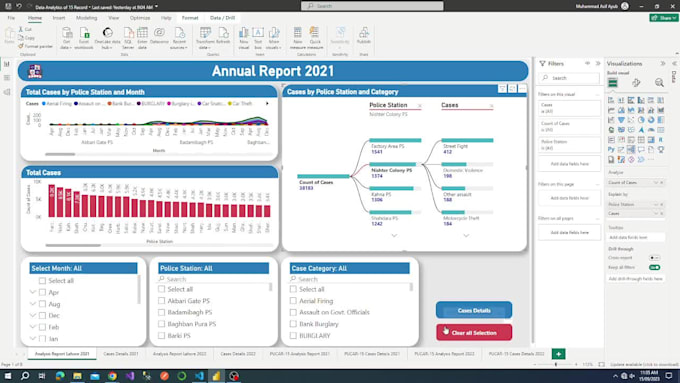Expand Apr node in month slicer
The height and width of the screenshot is (383, 680).
33,292
